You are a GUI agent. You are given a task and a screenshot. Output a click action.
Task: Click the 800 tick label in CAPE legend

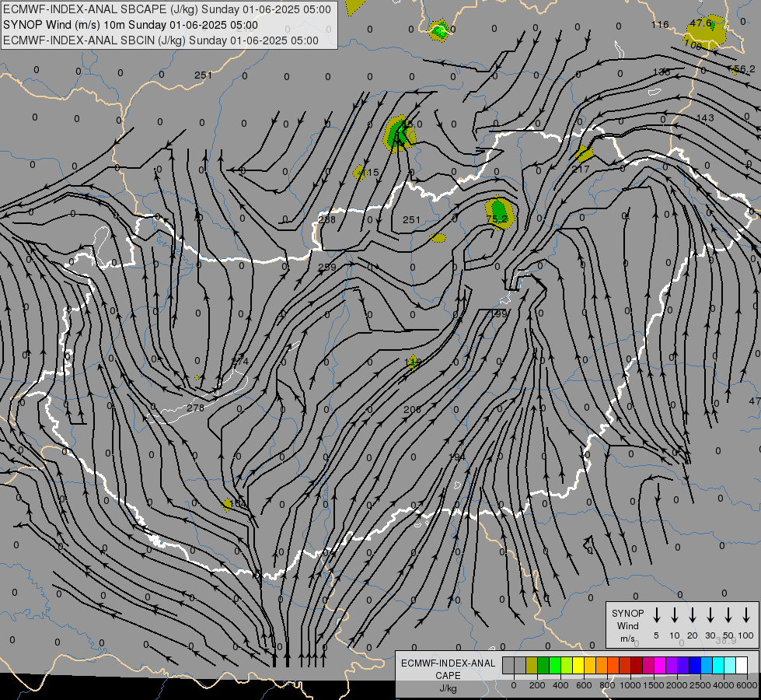click(x=607, y=685)
